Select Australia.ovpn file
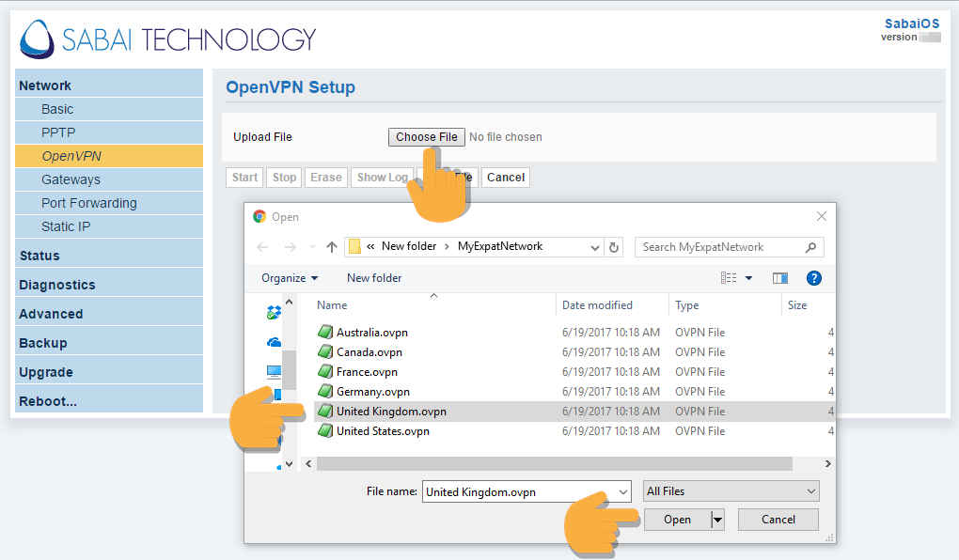Screen dimensions: 959x560 (372, 333)
